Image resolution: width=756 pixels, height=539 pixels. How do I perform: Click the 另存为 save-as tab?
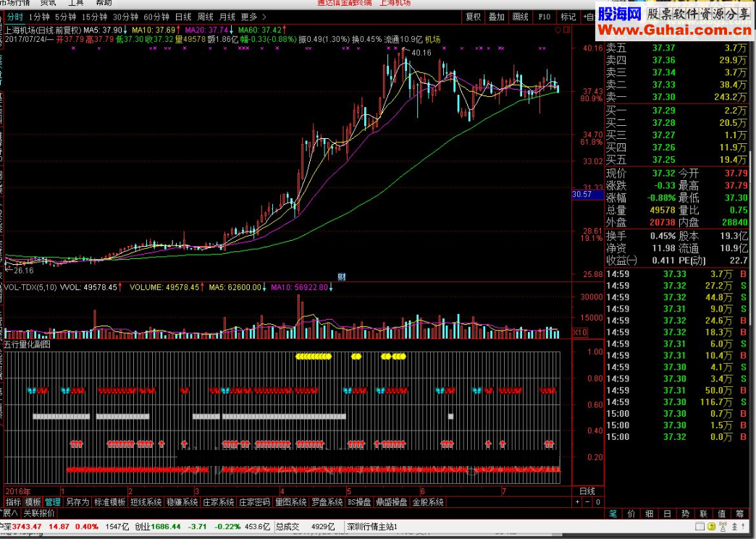coord(77,502)
